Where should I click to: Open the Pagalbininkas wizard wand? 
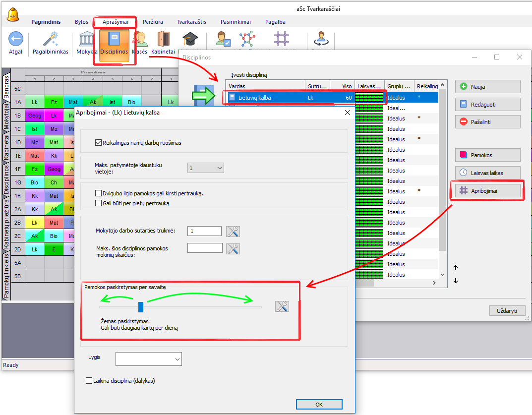(51, 39)
